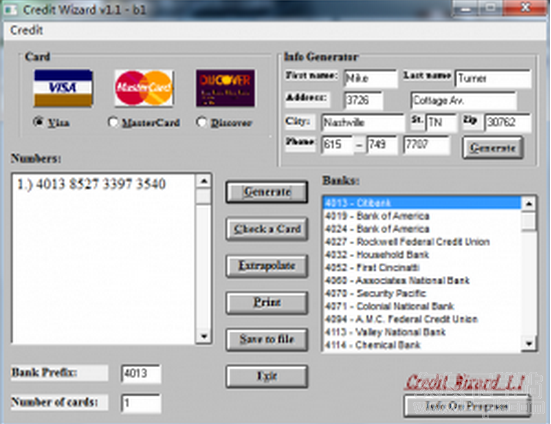
Task: Select the MasterCard radio button
Action: tap(112, 122)
